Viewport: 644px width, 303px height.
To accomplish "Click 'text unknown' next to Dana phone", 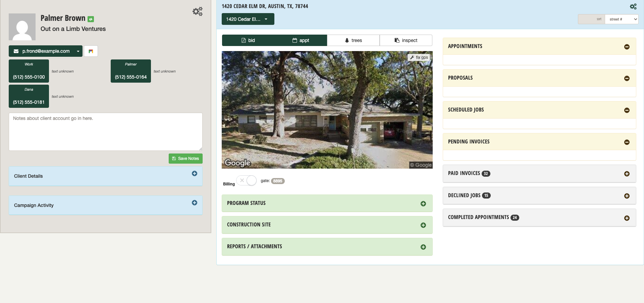I will (x=63, y=96).
